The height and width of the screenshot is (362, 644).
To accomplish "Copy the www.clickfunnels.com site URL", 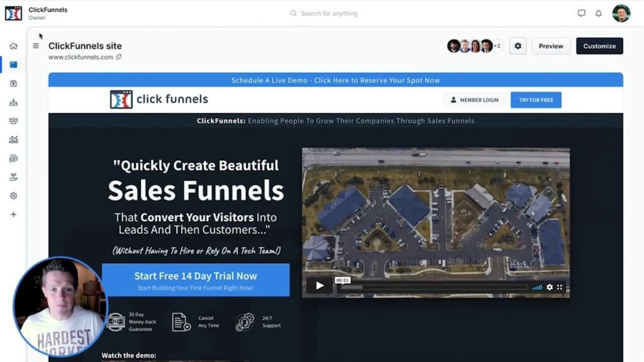I will pyautogui.click(x=119, y=57).
